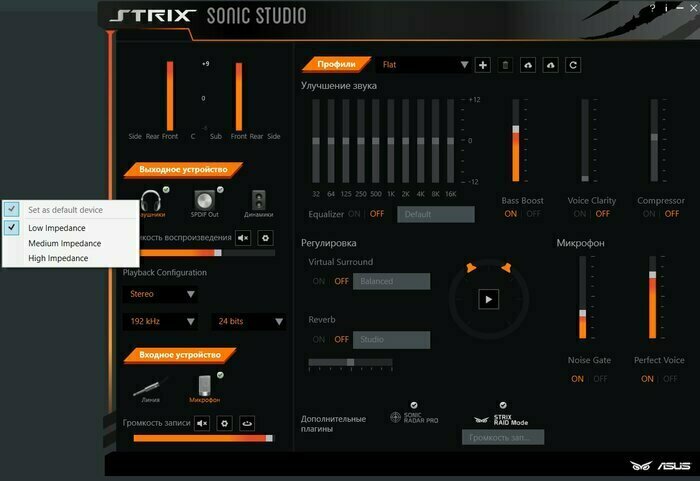This screenshot has height=481, width=700.
Task: Open the info icon in title bar
Action: pos(666,8)
